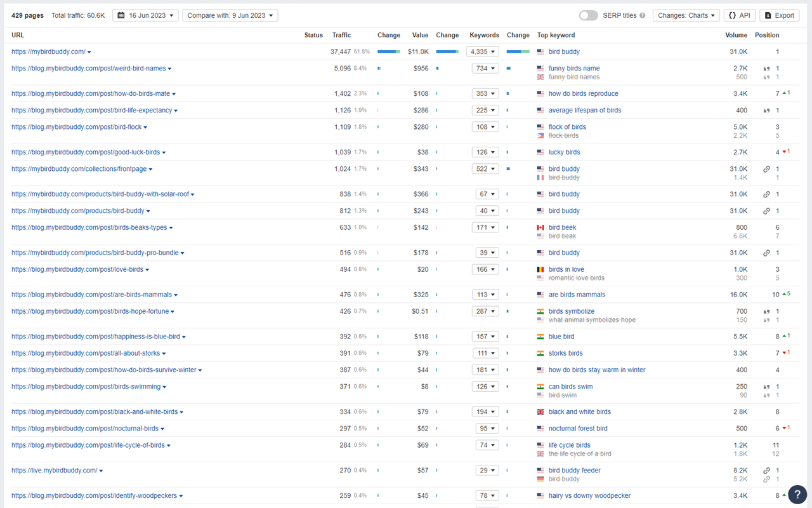This screenshot has width=812, height=508.
Task: Open the URL caret menu for weird-bird-names
Action: pos(170,69)
